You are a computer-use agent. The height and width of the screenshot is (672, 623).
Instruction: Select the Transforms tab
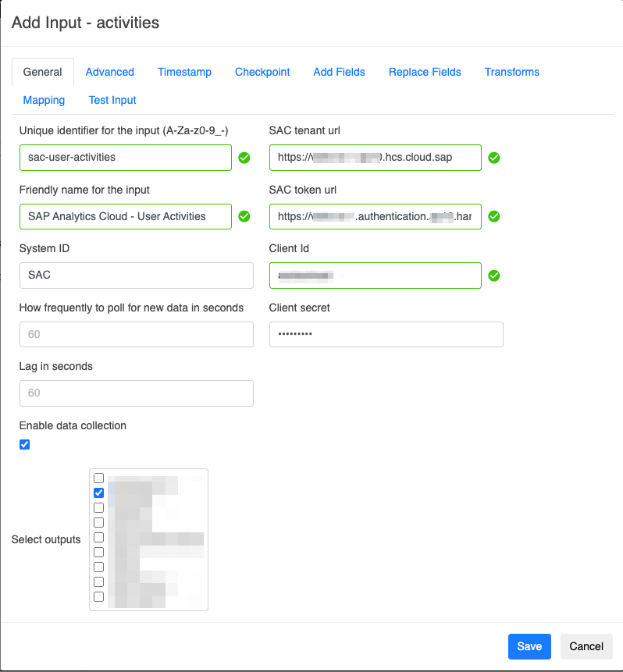(x=512, y=72)
